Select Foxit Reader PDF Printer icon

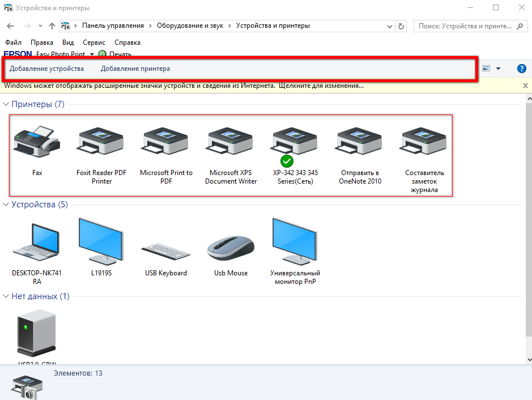pos(101,141)
